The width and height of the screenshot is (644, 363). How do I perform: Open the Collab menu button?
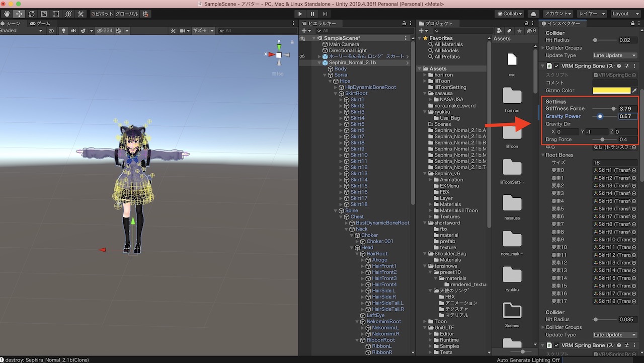tap(509, 14)
